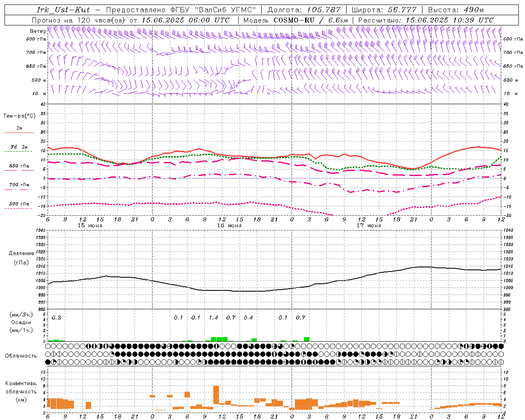This screenshot has width=525, height=420.
Task: Click the Давление pressure panel label
Action: pyautogui.click(x=21, y=253)
